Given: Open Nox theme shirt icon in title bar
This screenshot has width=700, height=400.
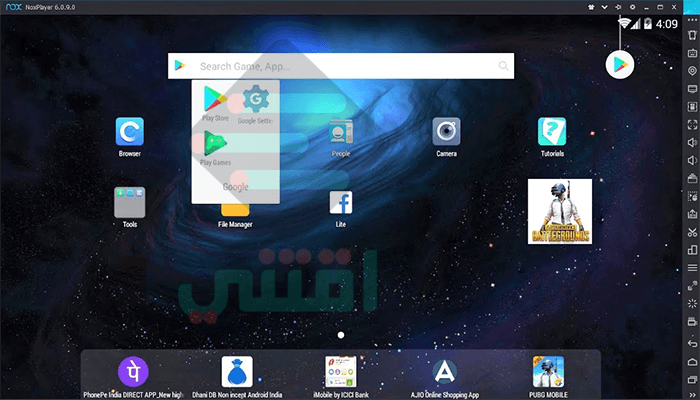Looking at the screenshot, I should pos(590,7).
